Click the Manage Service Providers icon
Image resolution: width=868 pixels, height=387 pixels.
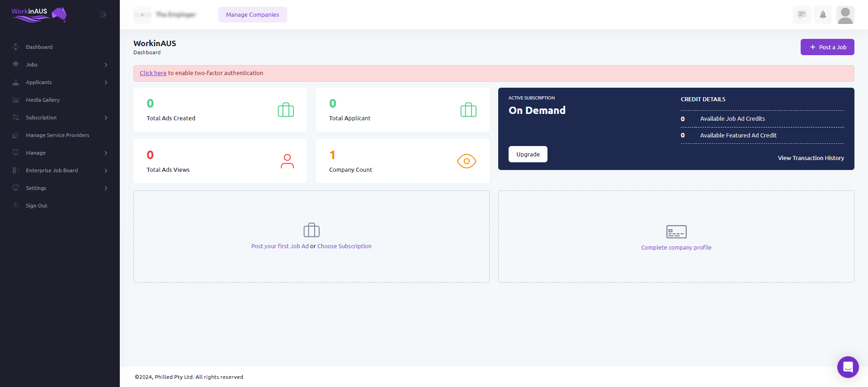16,135
